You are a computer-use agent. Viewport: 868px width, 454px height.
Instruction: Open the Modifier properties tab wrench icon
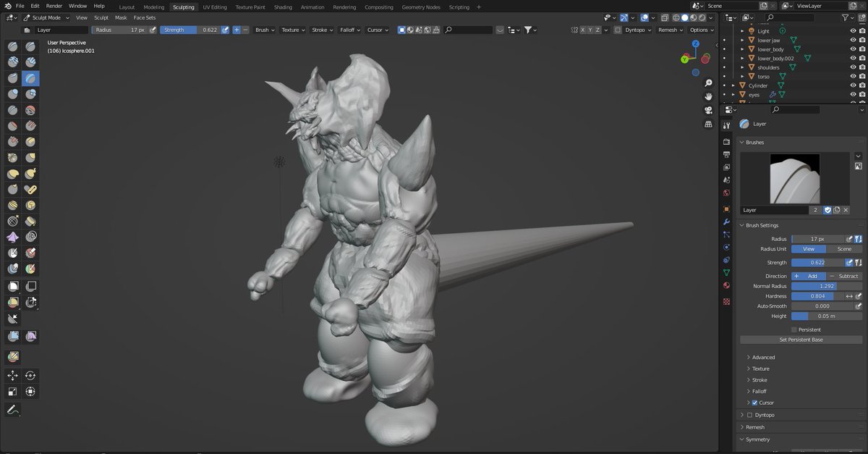[726, 222]
